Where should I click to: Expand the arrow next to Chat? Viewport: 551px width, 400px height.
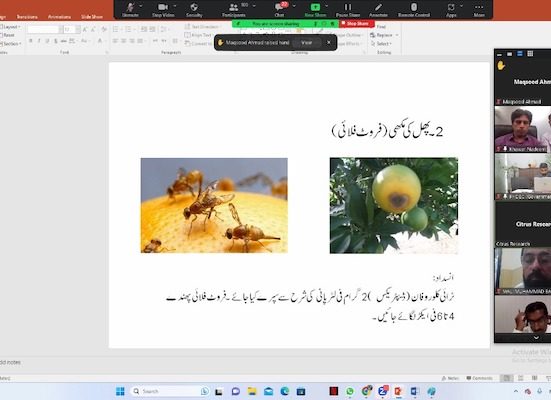pyautogui.click(x=294, y=6)
